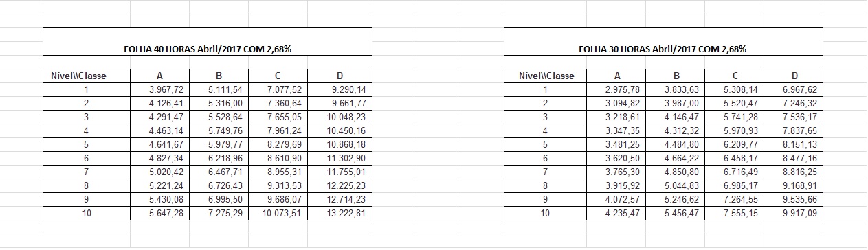This screenshot has width=868, height=250.
Task: Click column B header in 30 hours table
Action: [x=676, y=76]
